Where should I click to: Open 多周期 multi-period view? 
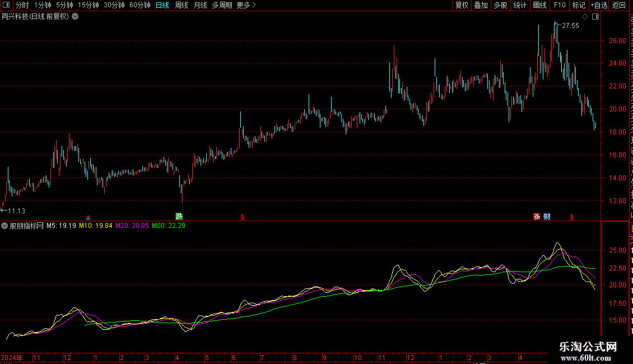tap(222, 5)
